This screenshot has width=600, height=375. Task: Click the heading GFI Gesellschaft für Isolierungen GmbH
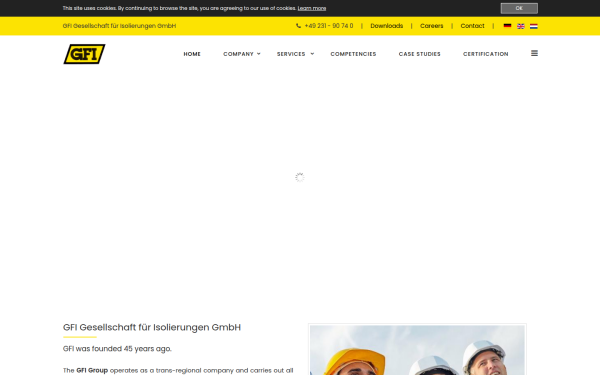click(152, 327)
